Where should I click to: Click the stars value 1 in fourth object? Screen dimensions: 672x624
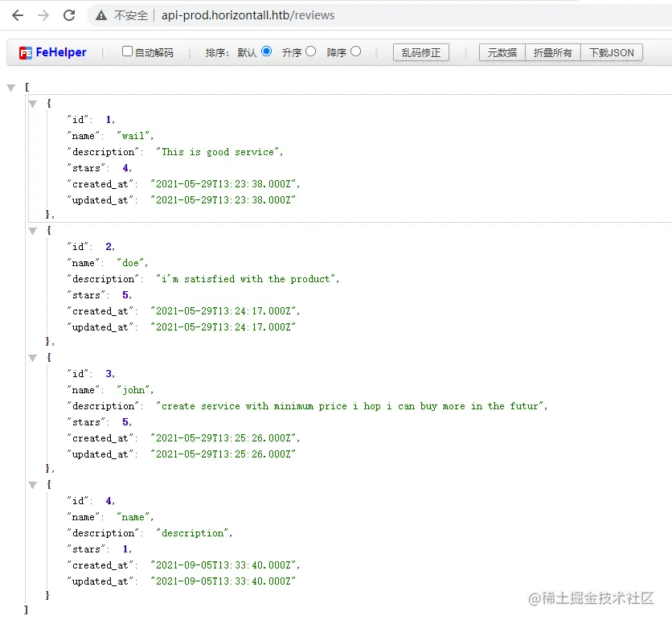pos(125,549)
